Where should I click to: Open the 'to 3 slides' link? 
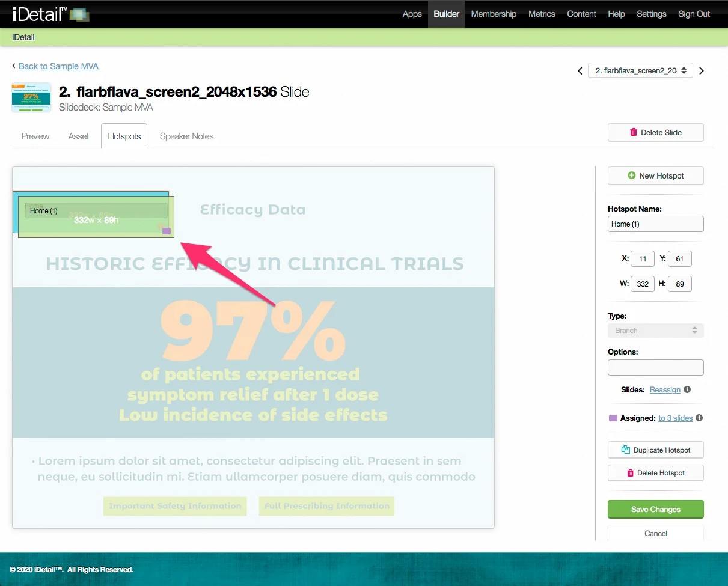[x=675, y=418]
